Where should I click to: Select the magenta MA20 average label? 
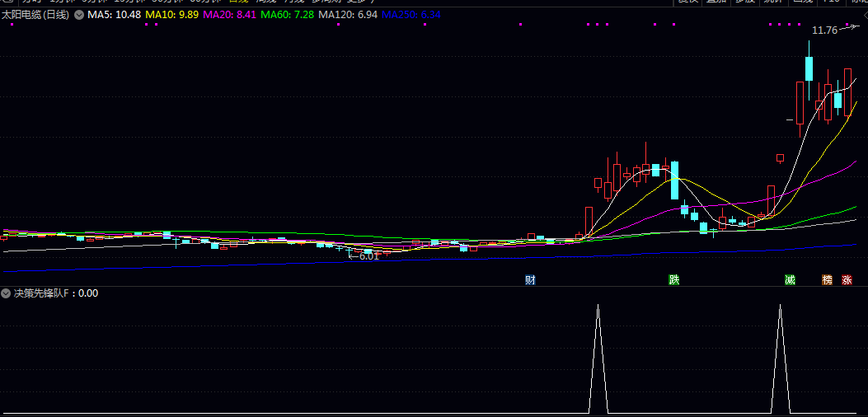point(230,15)
